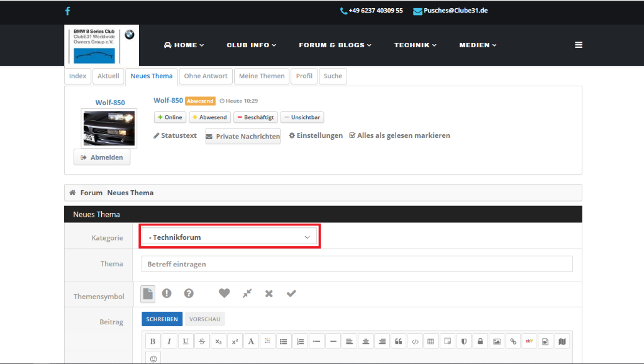The image size is (644, 364).
Task: Click the eBay embed icon
Action: (x=529, y=341)
